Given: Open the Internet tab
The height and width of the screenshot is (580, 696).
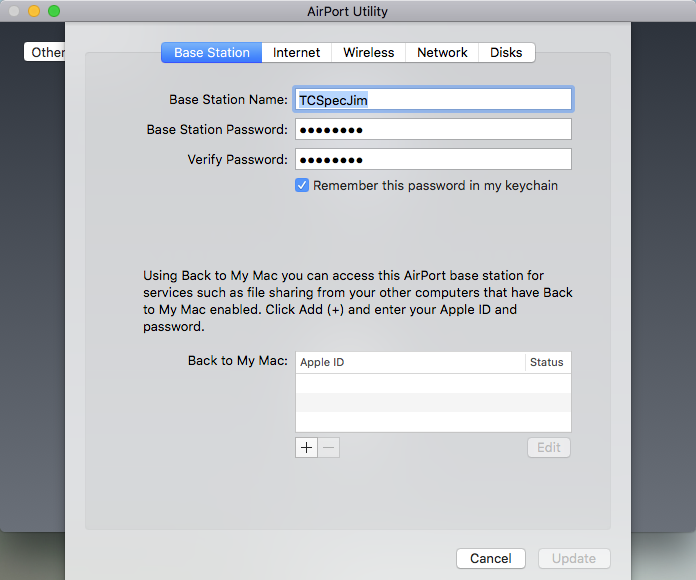Looking at the screenshot, I should point(296,52).
